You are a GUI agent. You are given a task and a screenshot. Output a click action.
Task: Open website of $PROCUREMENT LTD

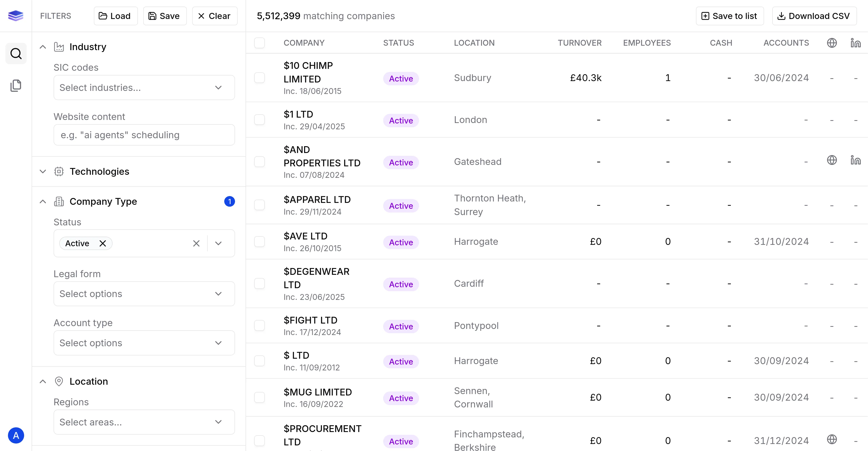(832, 439)
